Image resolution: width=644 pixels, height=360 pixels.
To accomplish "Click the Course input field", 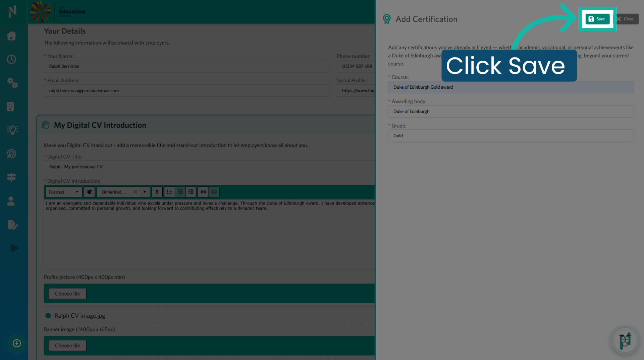I will click(x=511, y=87).
